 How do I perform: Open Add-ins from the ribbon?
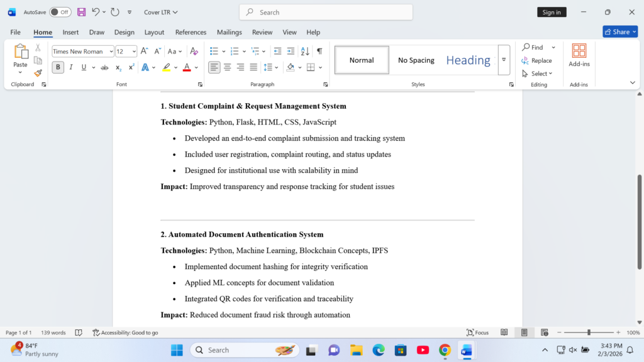(x=579, y=55)
